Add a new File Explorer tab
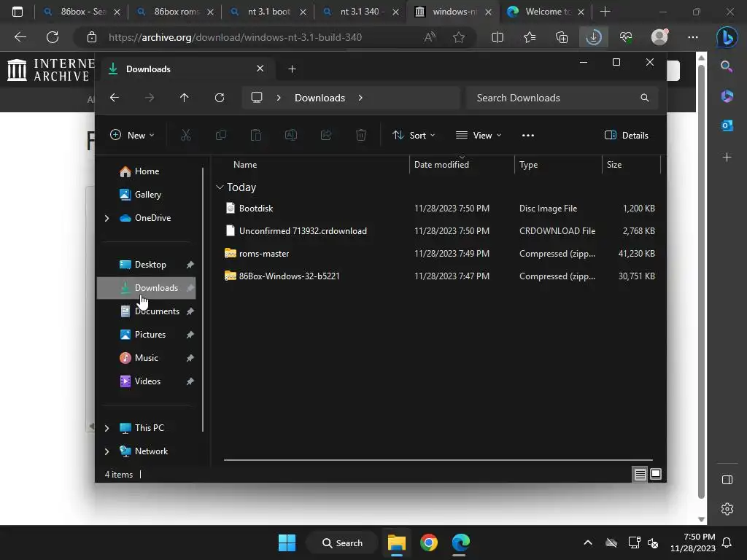Screen dimensions: 747x560 click(292, 69)
